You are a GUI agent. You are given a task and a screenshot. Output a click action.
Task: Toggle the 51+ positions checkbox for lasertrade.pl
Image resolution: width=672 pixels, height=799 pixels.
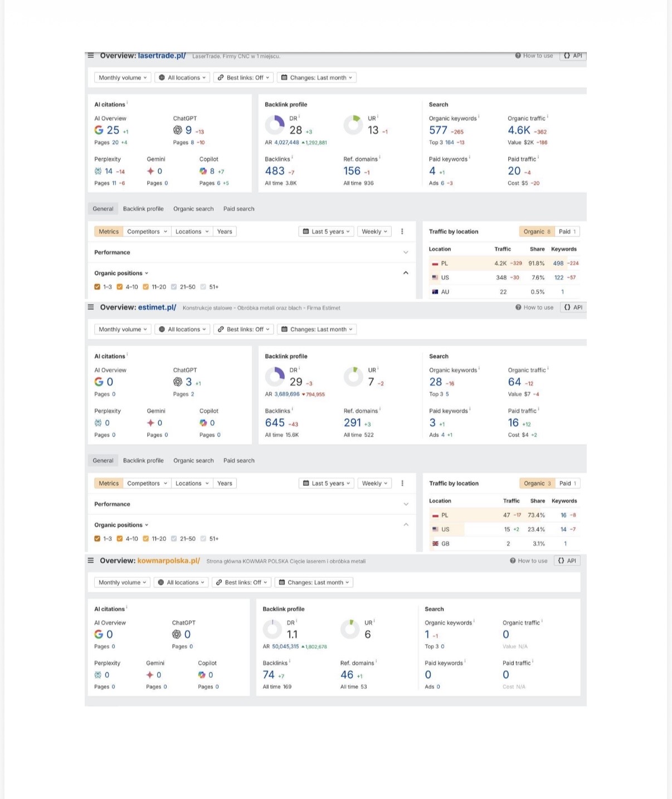[x=203, y=287]
